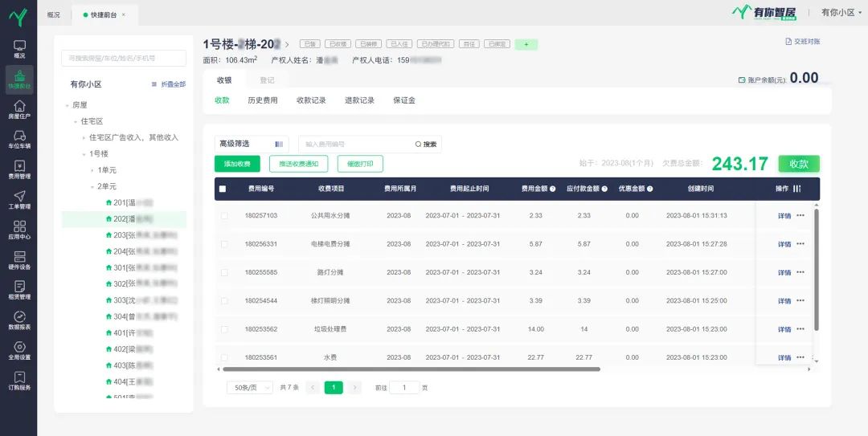
Task: Open 工单管理 sidebar icon
Action: click(18, 200)
